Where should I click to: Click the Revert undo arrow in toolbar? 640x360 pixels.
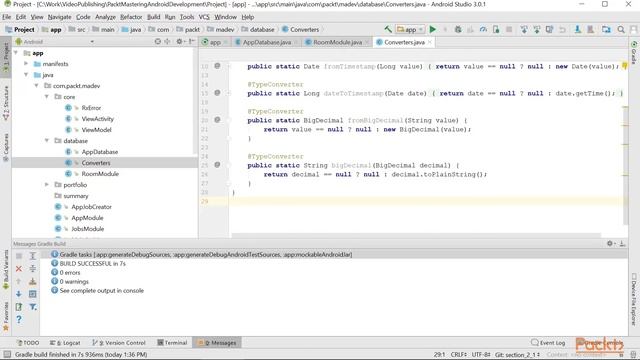[x=562, y=29]
